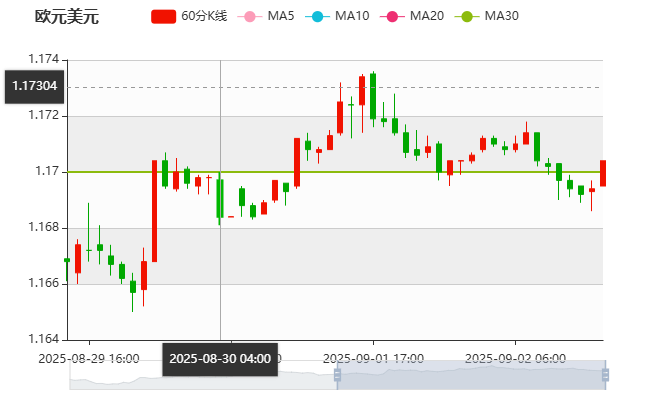Click the right handle of zoom slider
This screenshot has height=400, width=670.
(607, 376)
